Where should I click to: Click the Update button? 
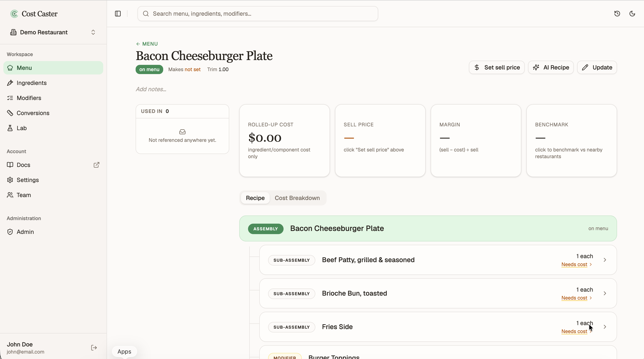[597, 67]
